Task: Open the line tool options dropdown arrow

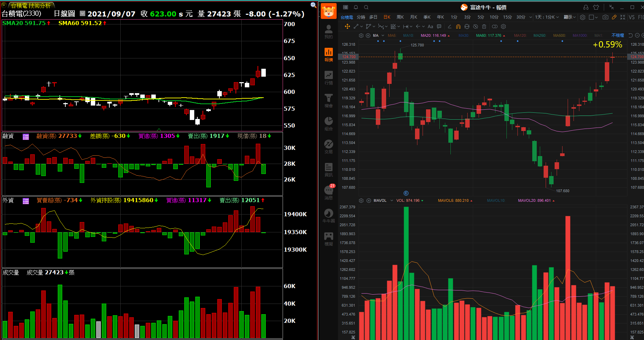Action: (x=361, y=26)
